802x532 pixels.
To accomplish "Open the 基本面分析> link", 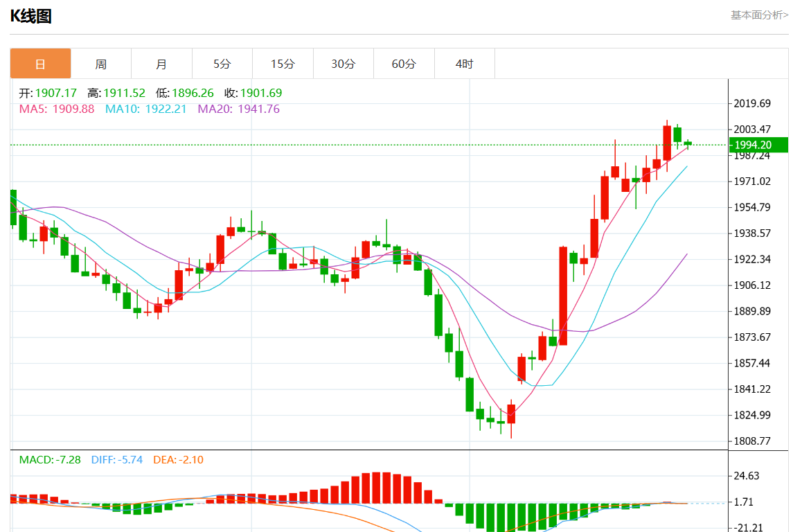I will pyautogui.click(x=759, y=15).
